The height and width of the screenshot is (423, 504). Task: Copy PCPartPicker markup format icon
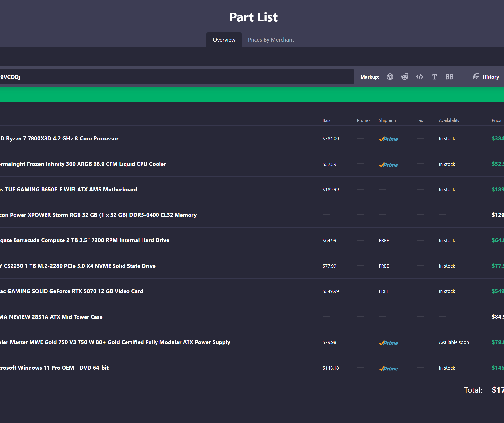pos(390,77)
